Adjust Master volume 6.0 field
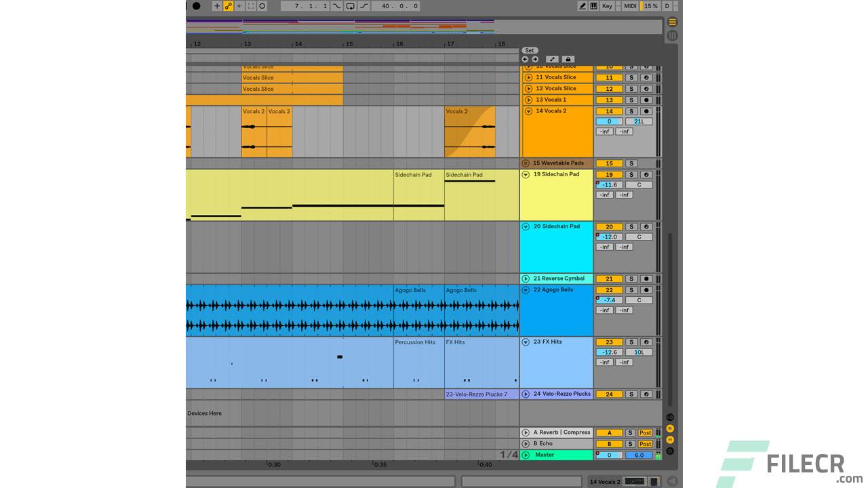The image size is (868, 488). pyautogui.click(x=639, y=455)
